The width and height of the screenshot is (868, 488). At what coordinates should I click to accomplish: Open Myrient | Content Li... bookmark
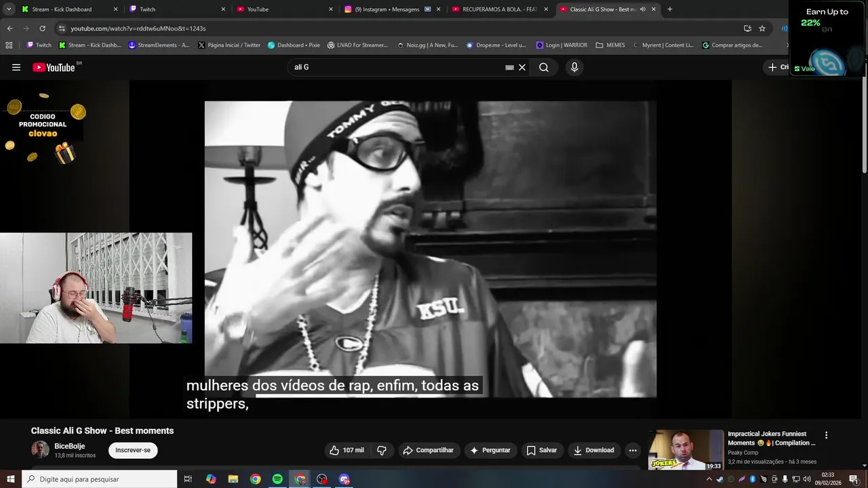(x=664, y=45)
